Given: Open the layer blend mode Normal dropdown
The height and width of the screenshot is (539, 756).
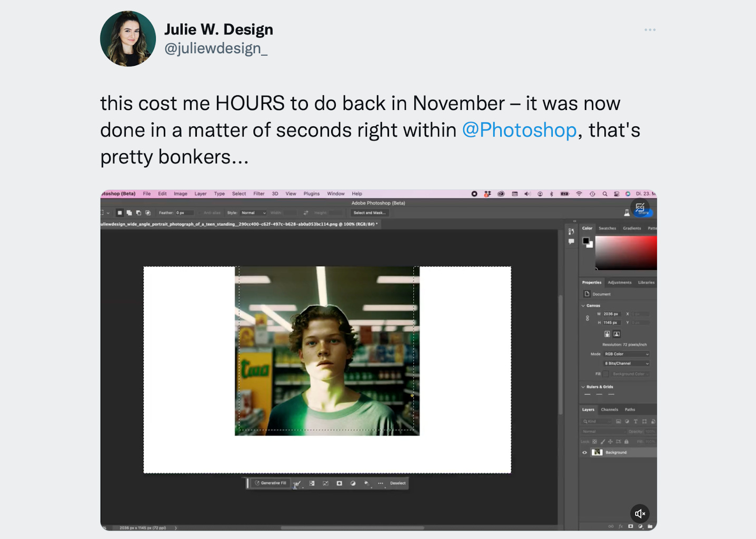Looking at the screenshot, I should coord(604,432).
